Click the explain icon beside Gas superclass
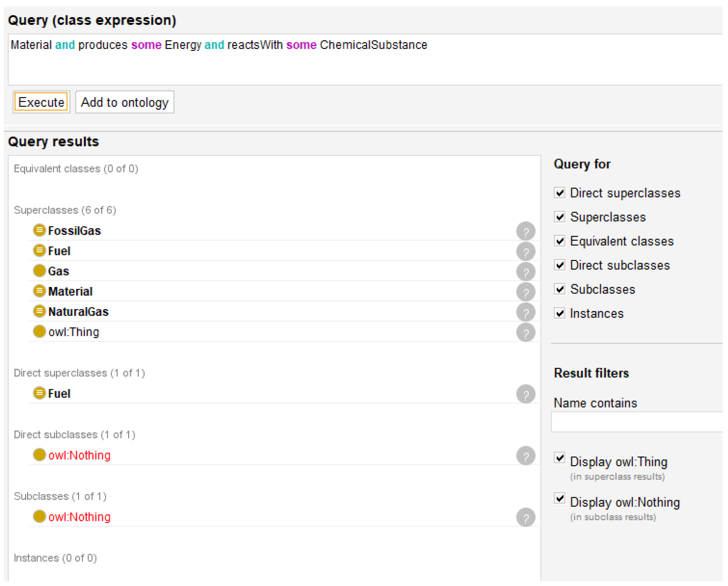 click(x=525, y=272)
